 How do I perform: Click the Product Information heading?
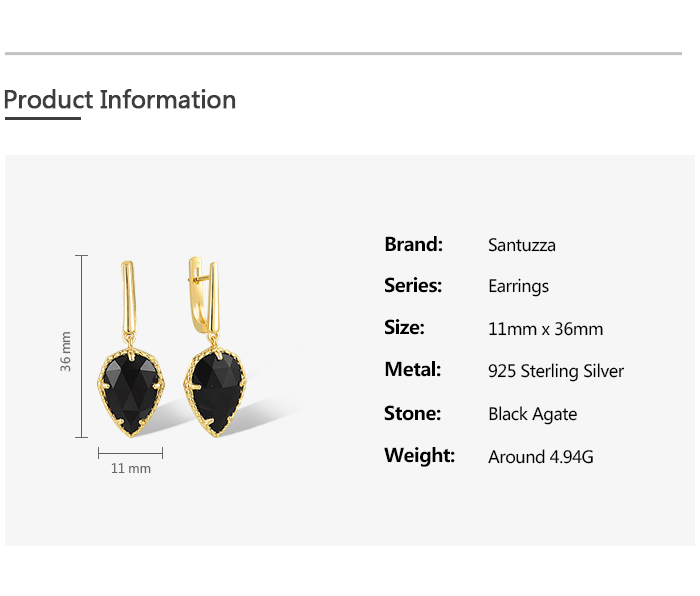[x=120, y=100]
